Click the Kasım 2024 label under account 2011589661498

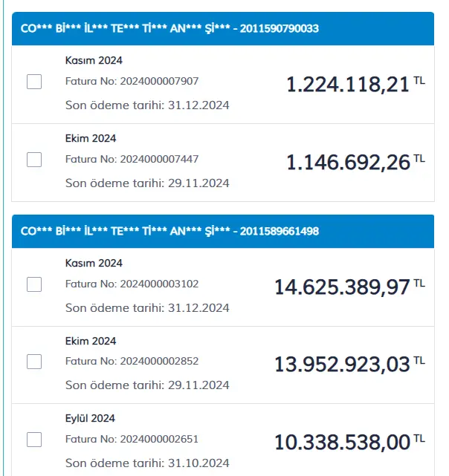click(x=94, y=263)
